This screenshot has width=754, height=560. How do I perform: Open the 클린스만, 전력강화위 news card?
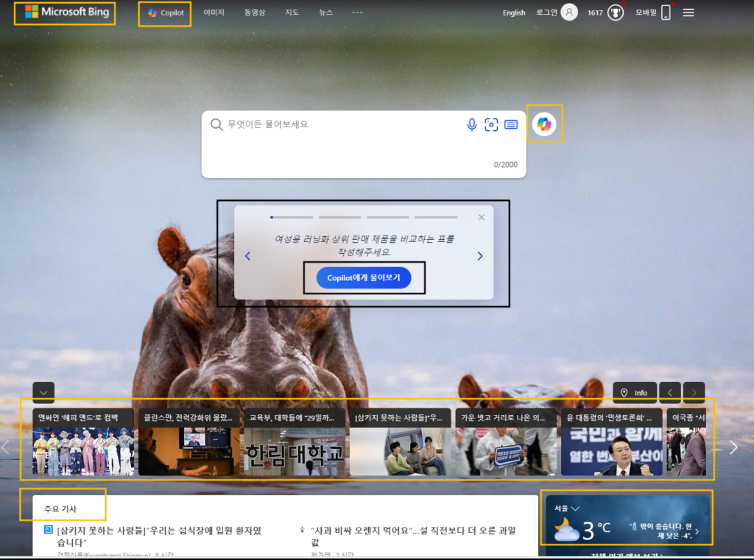coord(189,442)
